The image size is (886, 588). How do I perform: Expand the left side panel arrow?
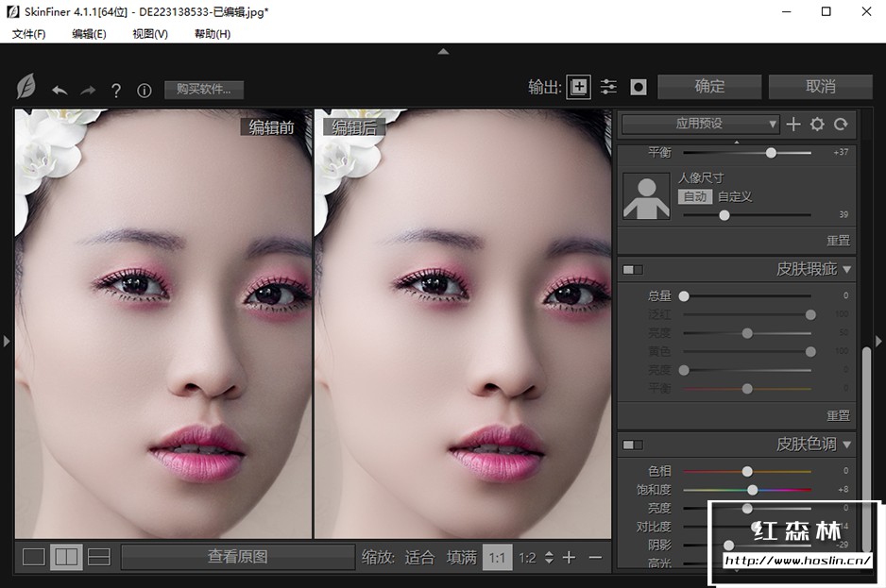[7, 341]
